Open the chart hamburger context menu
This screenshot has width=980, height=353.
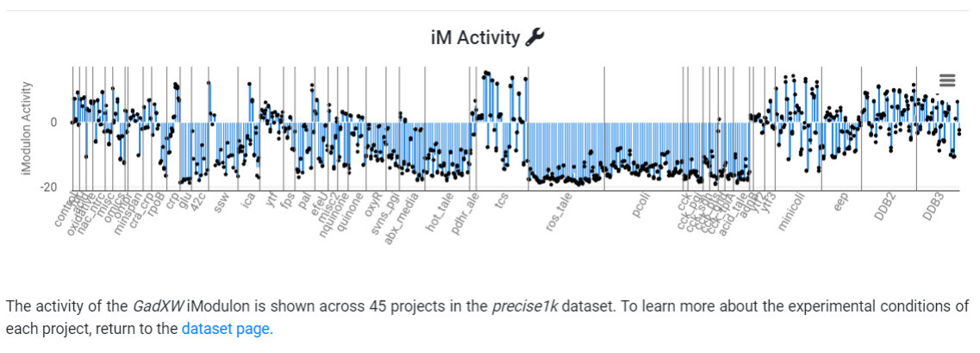947,80
